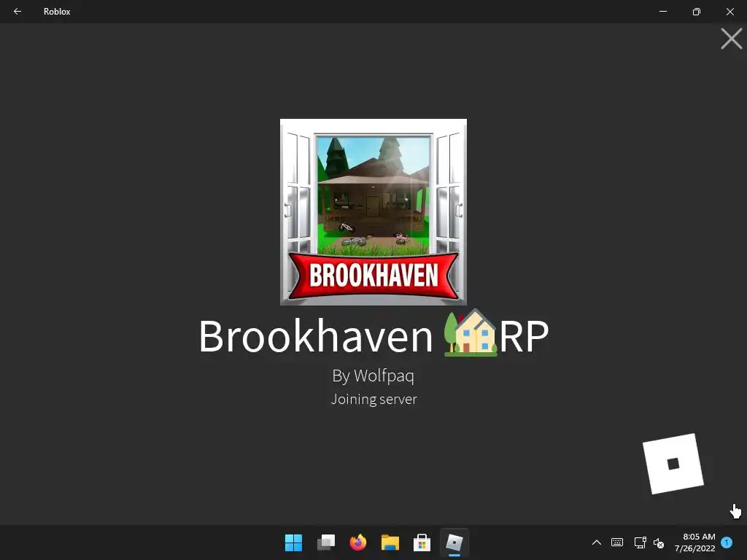Open the Windows Start menu
This screenshot has width=747, height=560.
[293, 542]
